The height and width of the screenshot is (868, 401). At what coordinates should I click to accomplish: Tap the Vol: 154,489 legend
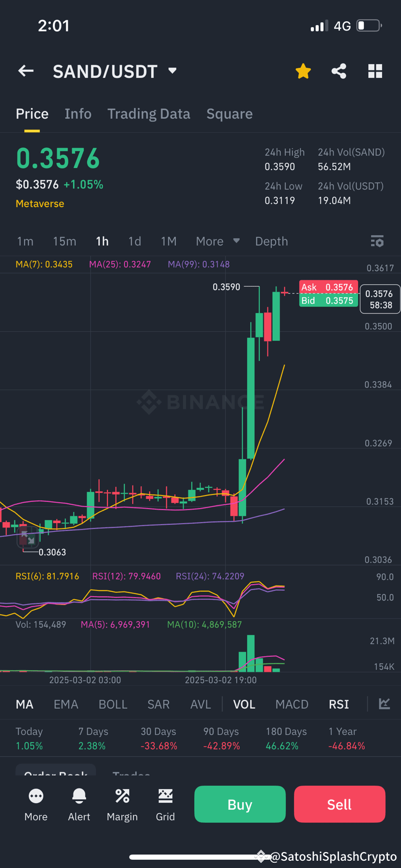click(41, 625)
